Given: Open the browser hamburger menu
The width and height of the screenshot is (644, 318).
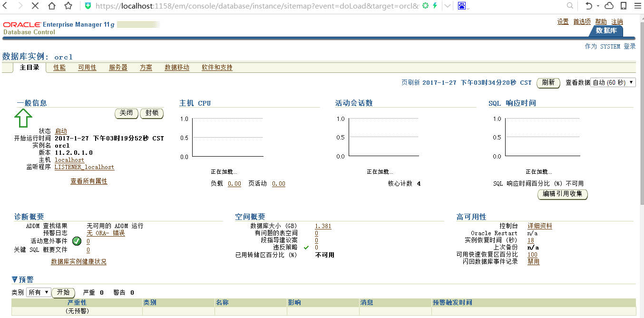Looking at the screenshot, I should tap(637, 6).
